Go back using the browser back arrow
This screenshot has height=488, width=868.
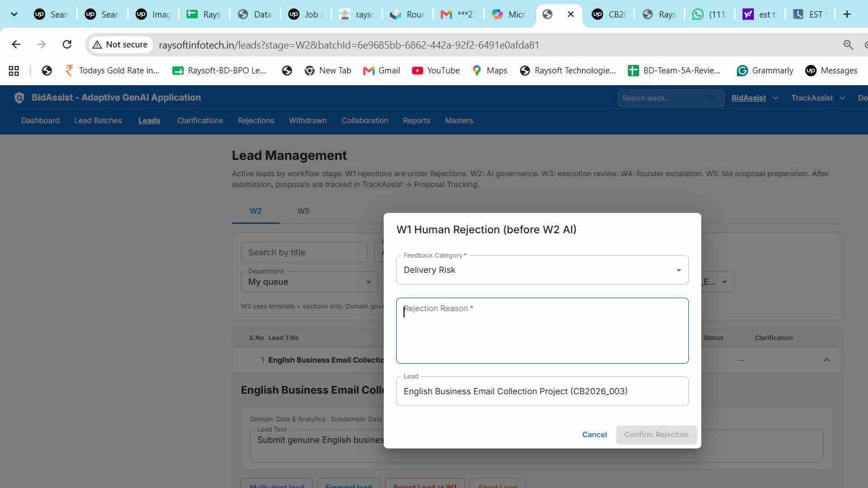pos(16,45)
